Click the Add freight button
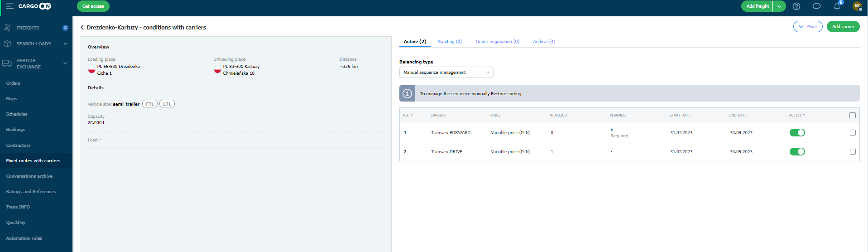 pos(757,6)
